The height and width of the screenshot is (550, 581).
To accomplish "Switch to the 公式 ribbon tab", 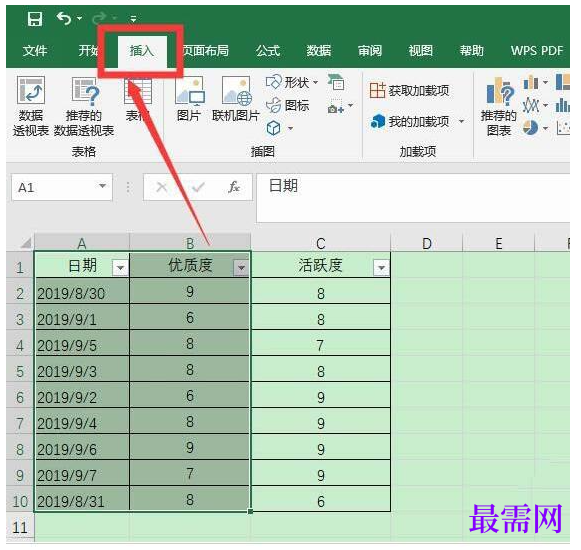I will coord(268,51).
